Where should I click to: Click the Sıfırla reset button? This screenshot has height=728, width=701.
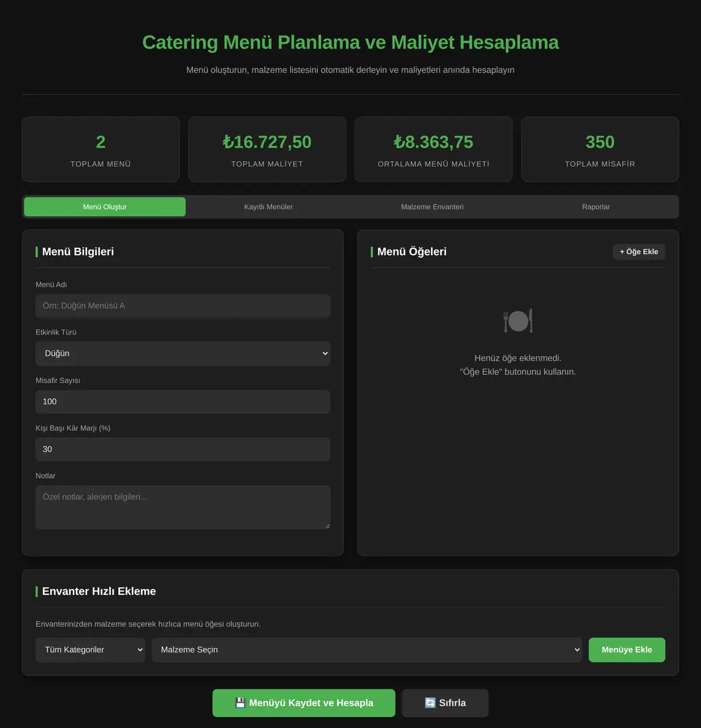(x=445, y=703)
